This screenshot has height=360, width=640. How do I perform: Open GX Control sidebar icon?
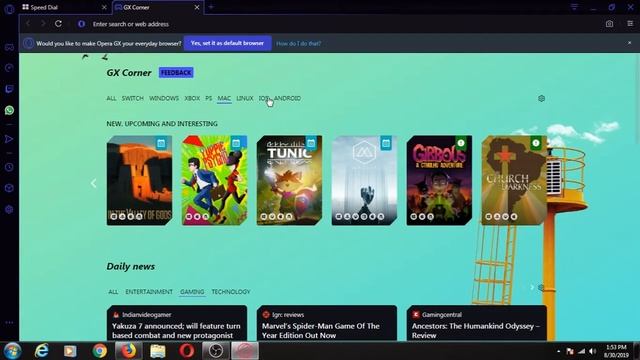pos(9,68)
